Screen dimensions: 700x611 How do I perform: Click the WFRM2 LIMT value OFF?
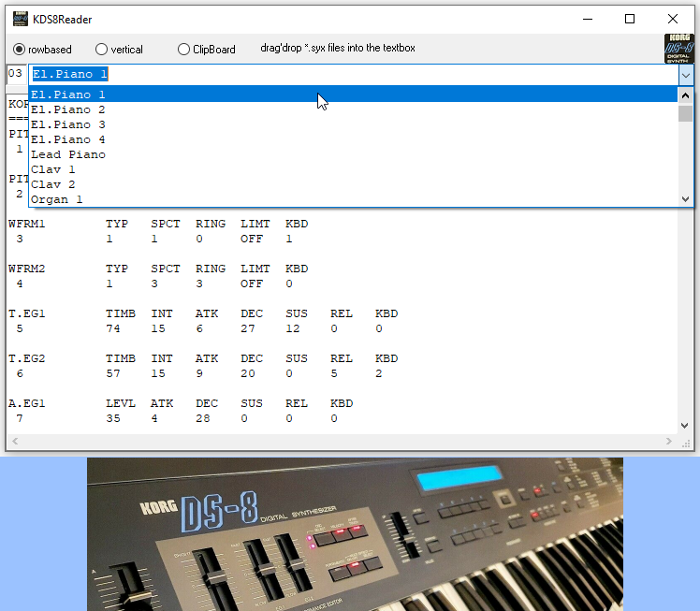252,284
